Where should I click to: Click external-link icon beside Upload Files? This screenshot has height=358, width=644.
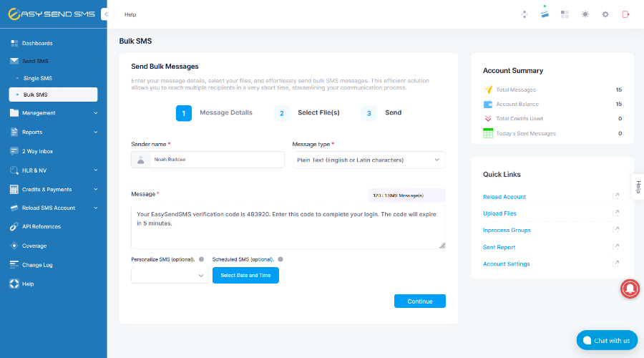615,213
